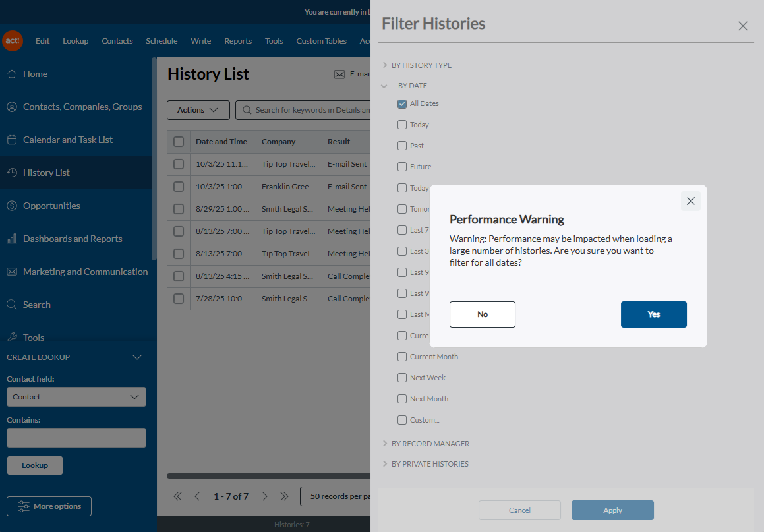Click Contacts, Companies, Groups person icon
The height and width of the screenshot is (532, 764).
click(x=12, y=107)
